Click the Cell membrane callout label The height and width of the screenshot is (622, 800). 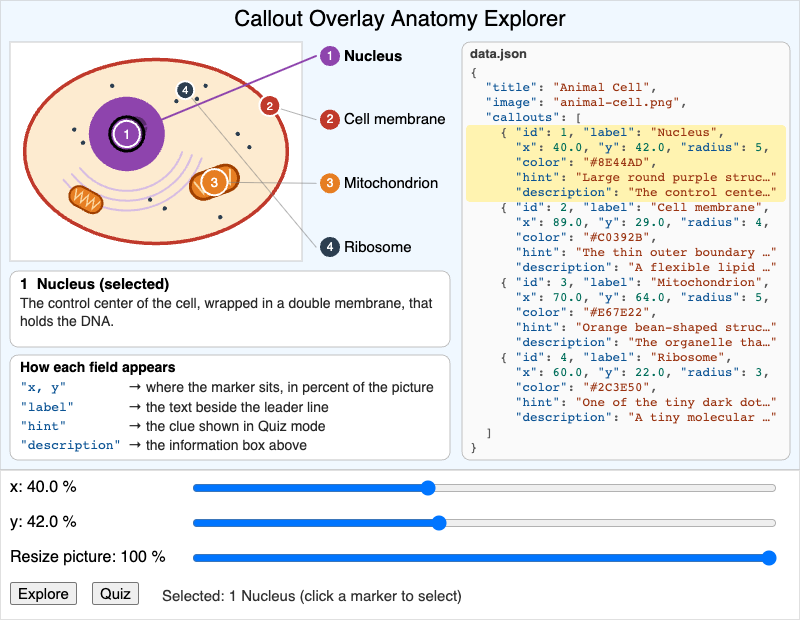[x=394, y=119]
